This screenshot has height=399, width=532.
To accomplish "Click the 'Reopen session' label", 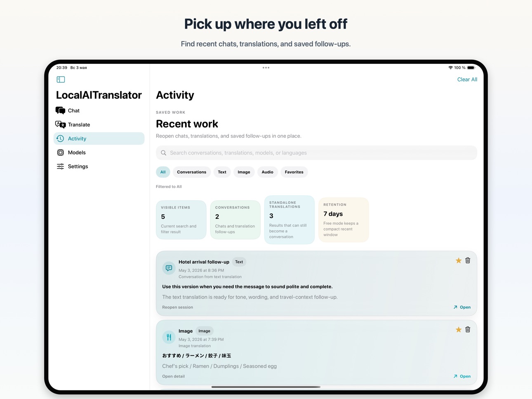I will (177, 307).
